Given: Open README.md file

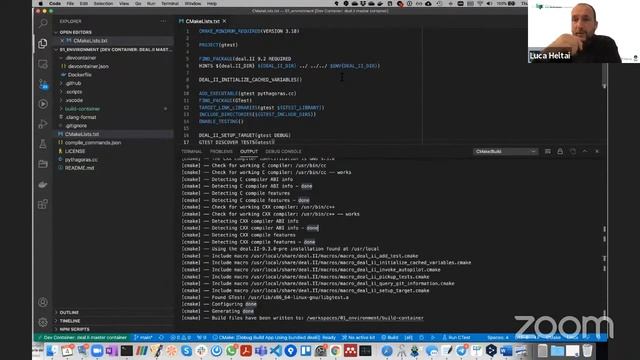Looking at the screenshot, I should [x=79, y=168].
